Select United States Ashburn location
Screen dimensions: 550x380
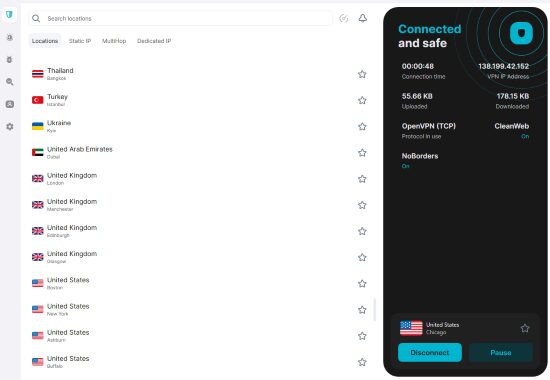[199, 336]
